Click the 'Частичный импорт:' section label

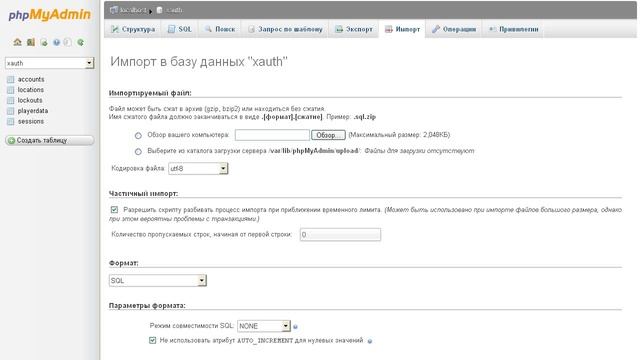(143, 193)
